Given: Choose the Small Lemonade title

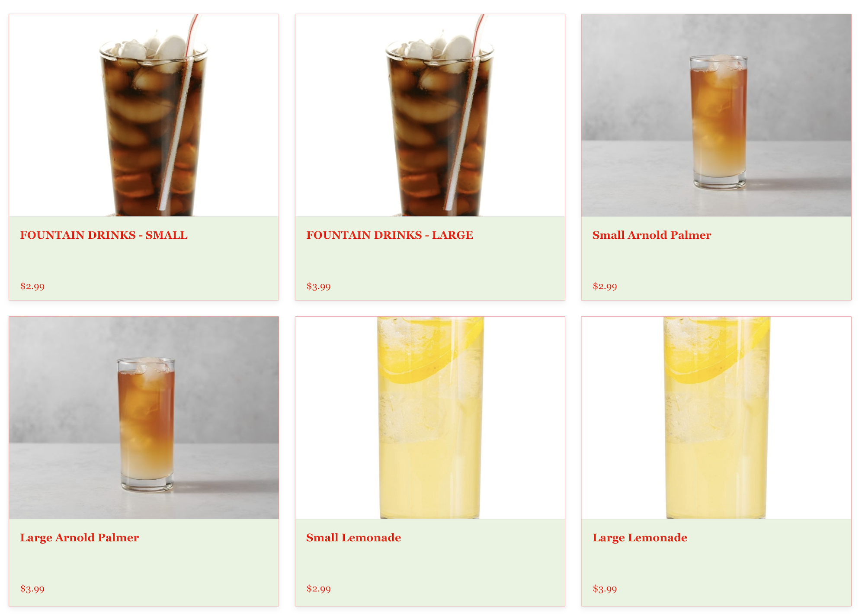Looking at the screenshot, I should click(353, 538).
